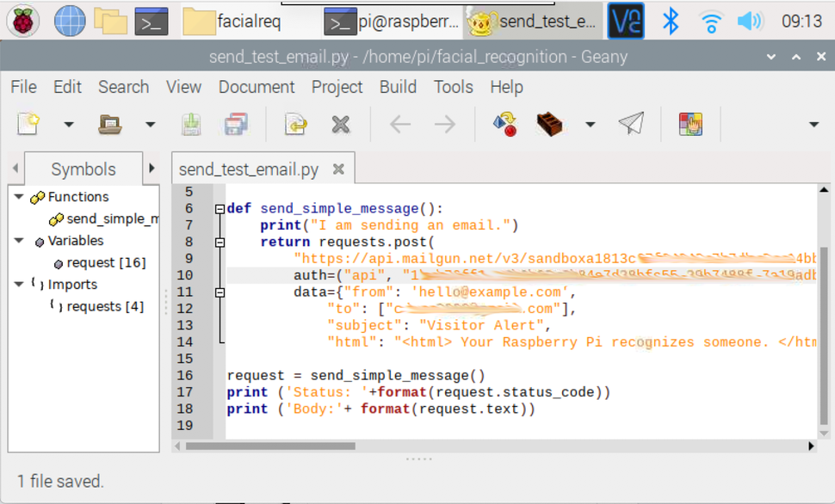Open dropdown arrow next to Build icon
Screen dimensions: 835x504
[x=590, y=125]
